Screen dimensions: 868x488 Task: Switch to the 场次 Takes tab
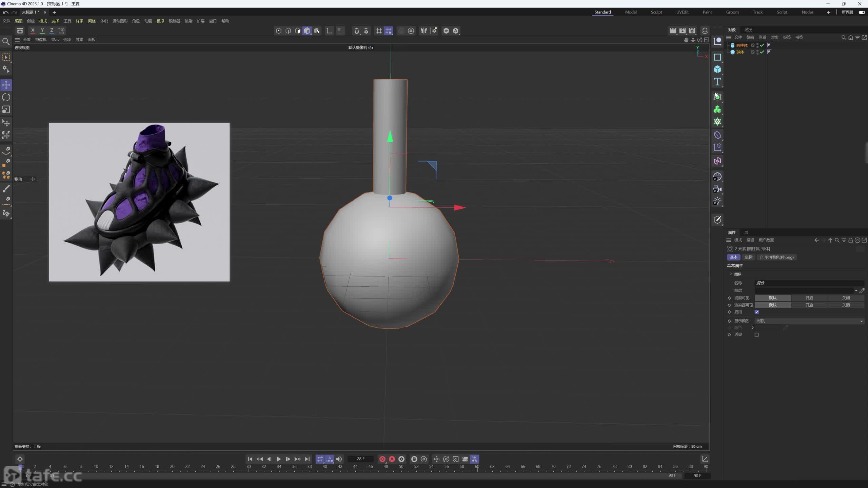[x=748, y=30]
